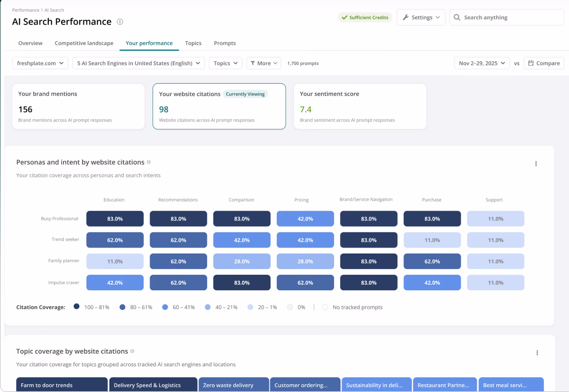Screen dimensions: 569x392
Task: Select the Your performance tab
Action: 149,43
